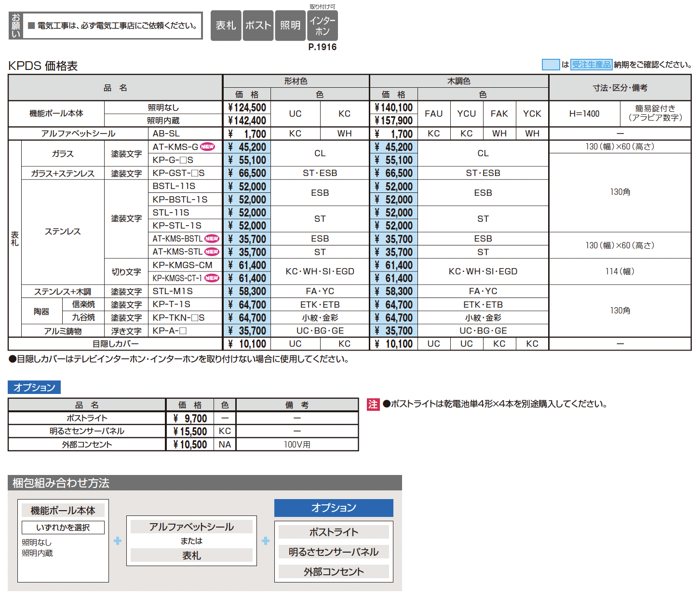The width and height of the screenshot is (700, 596).
Task: Click the gray 照明 badge
Action: [290, 26]
